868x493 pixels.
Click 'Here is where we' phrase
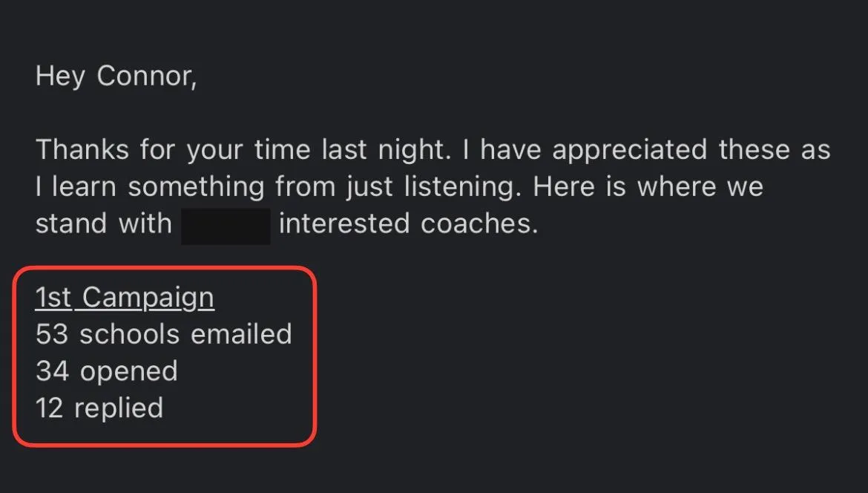click(648, 186)
